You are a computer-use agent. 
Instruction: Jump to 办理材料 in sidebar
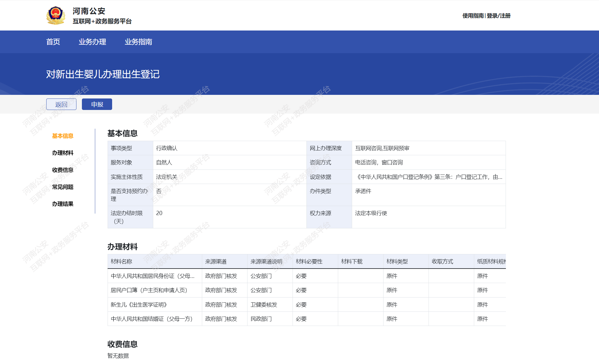[63, 153]
